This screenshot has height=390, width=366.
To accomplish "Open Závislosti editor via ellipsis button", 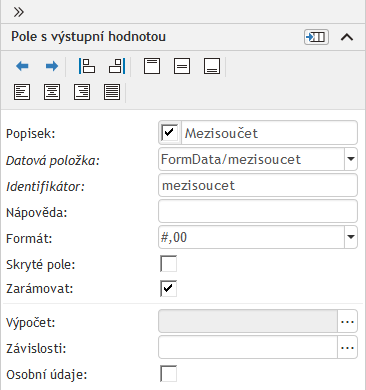I will pyautogui.click(x=347, y=348).
